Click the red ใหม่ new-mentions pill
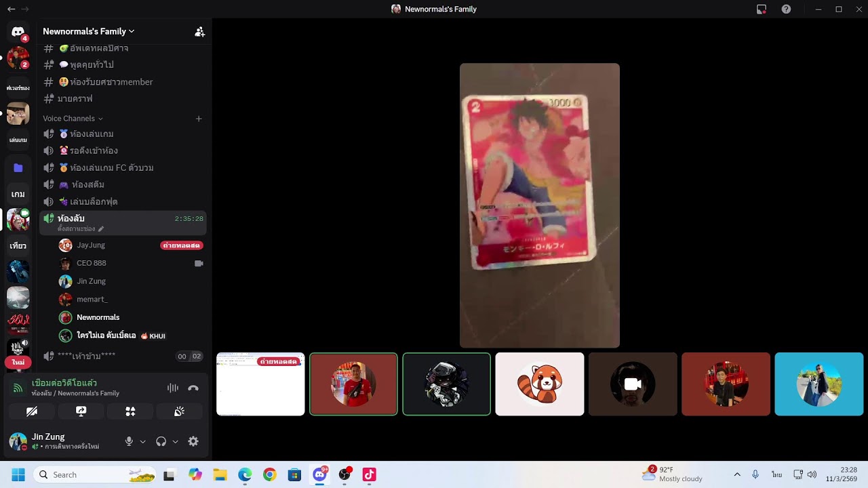This screenshot has height=488, width=868. coord(18,363)
